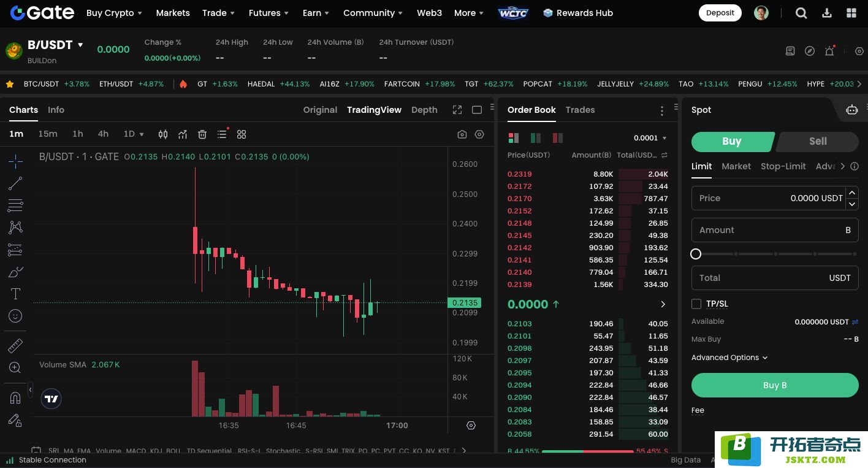Open the Markets page
Screen dimensions: 868x468
[x=173, y=13]
